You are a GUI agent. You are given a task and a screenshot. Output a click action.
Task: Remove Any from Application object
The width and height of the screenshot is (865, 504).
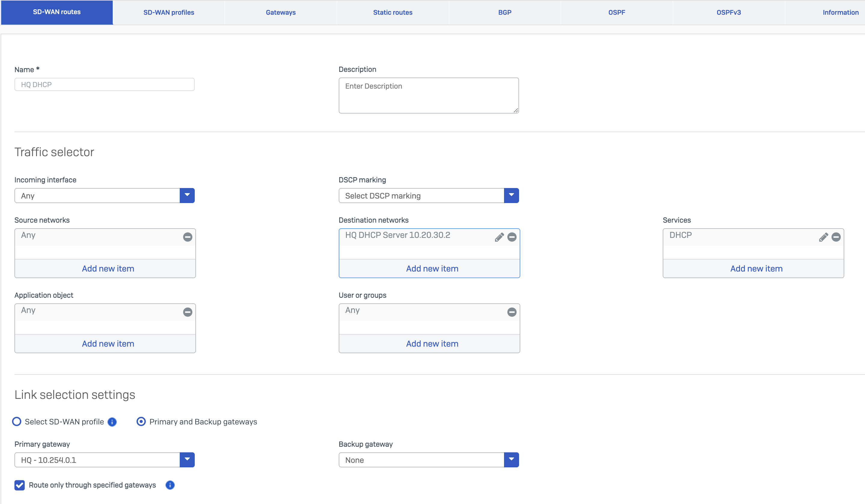point(188,312)
